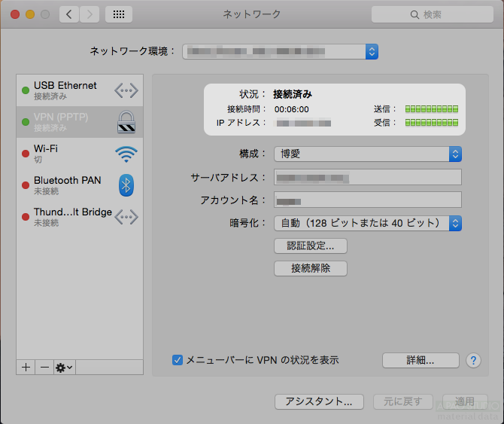Add a service with plus button
This screenshot has width=504, height=424.
point(26,367)
